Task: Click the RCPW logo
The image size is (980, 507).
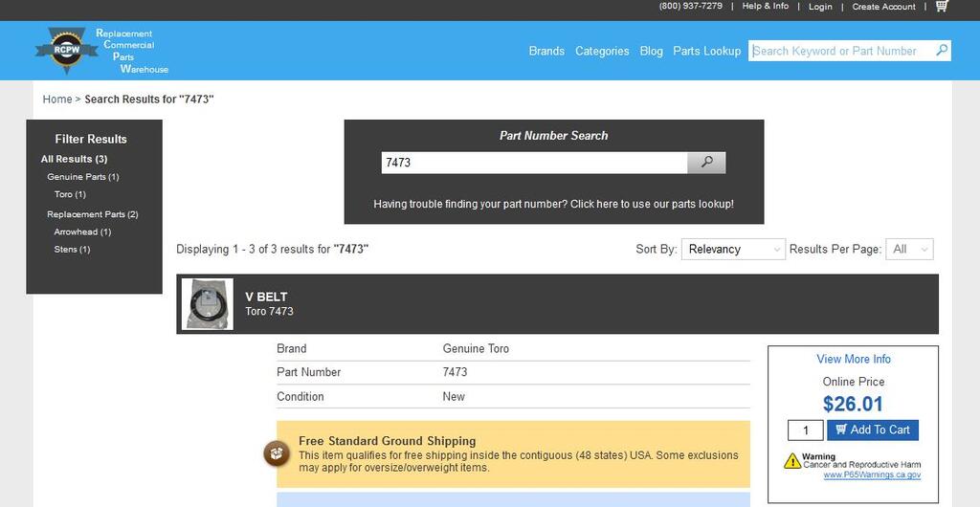Action: (66, 51)
